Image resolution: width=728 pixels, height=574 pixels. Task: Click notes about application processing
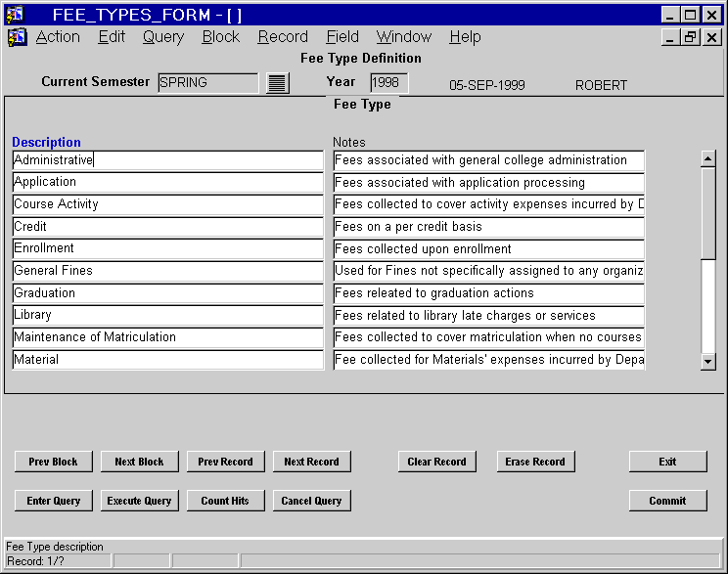coord(489,182)
